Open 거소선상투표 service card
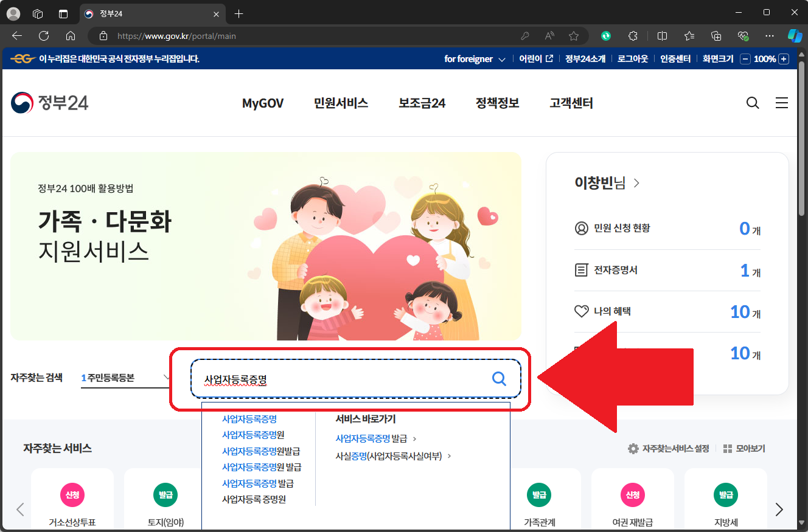This screenshot has height=532, width=808. [72, 500]
